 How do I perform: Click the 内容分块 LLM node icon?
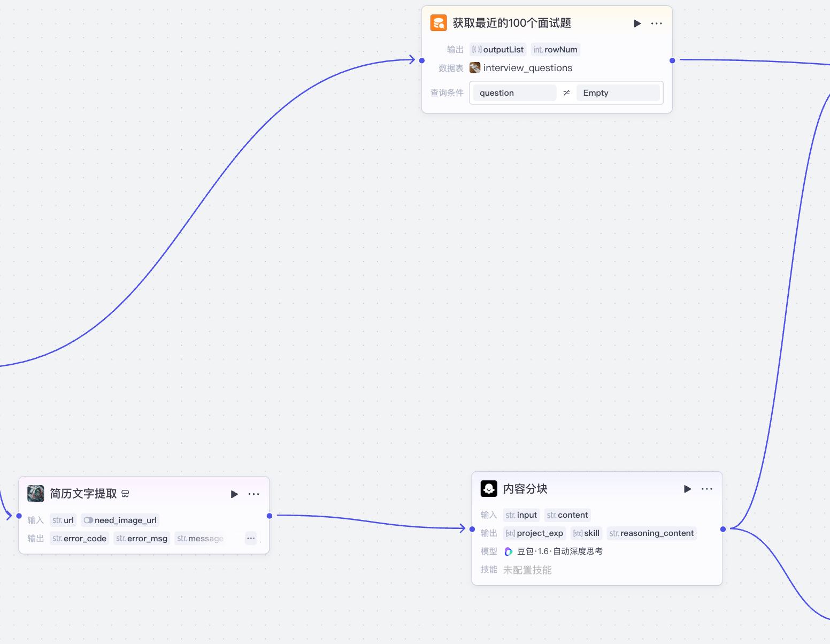489,489
